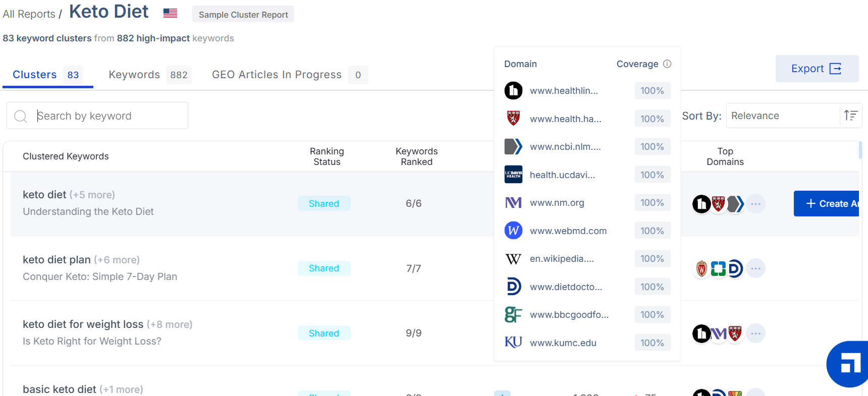Screen dimensions: 868x396
Task: Click the Ranking Status column header
Action: click(327, 156)
